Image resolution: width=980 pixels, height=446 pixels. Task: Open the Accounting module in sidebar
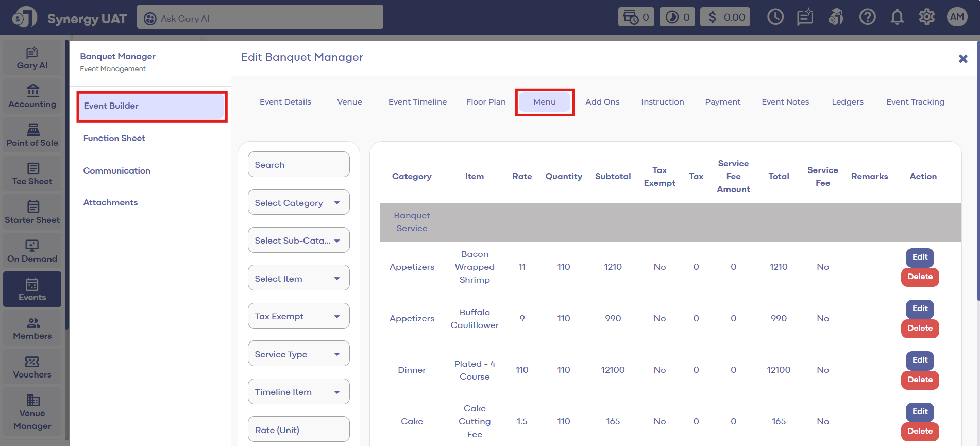click(32, 97)
